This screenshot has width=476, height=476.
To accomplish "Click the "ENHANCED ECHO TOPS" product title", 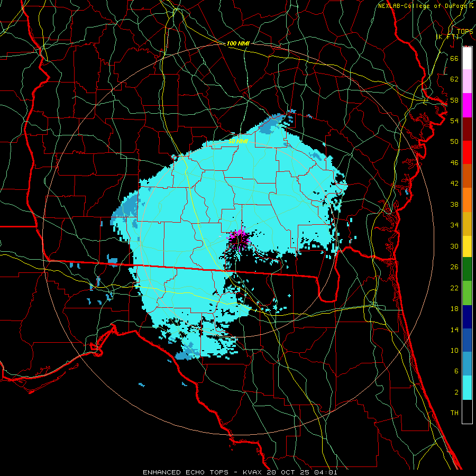I will 186,472.
